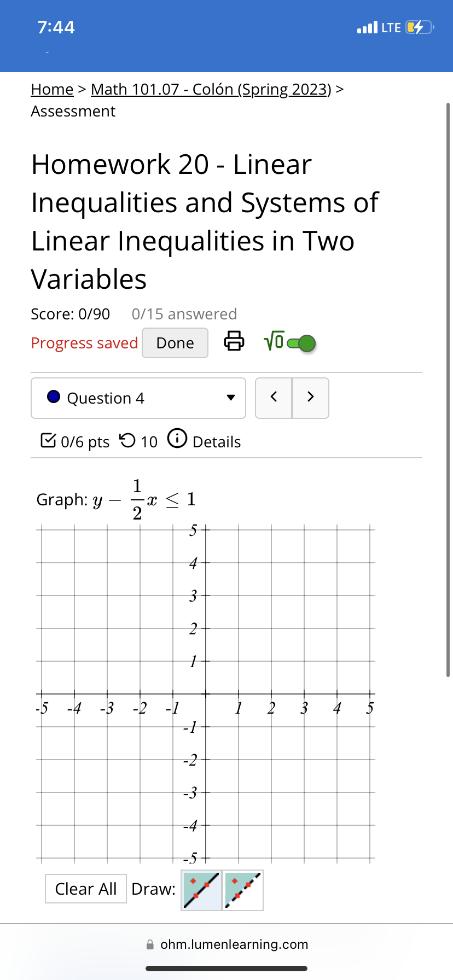This screenshot has height=980, width=453.
Task: Click the retry attempts counter icon
Action: point(127,440)
